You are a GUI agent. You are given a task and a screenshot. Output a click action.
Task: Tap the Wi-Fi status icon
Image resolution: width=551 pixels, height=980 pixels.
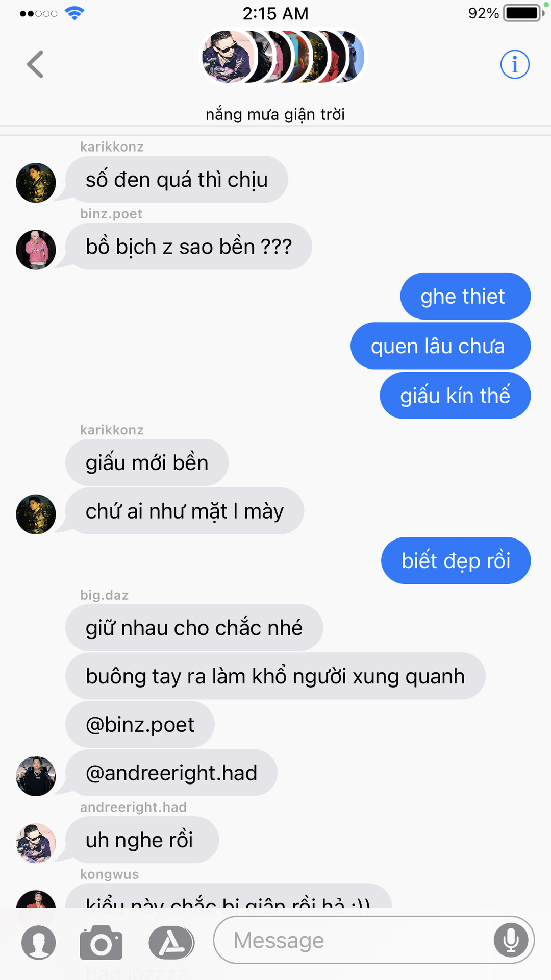[x=74, y=13]
